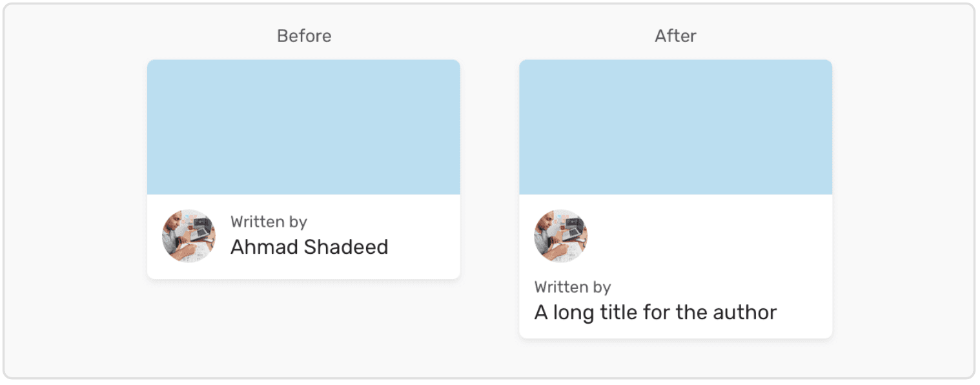The image size is (980, 385).
Task: Open the Ahmad Shadeed author name
Action: (x=309, y=247)
